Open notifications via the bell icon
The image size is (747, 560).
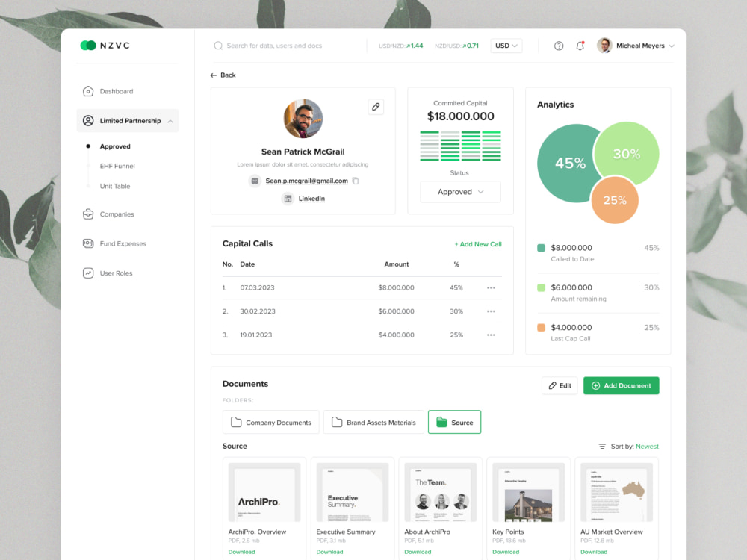pyautogui.click(x=580, y=46)
